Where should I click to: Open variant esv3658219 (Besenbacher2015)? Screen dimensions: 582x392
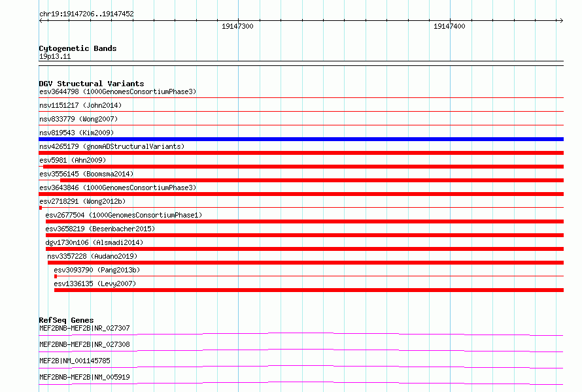100,229
